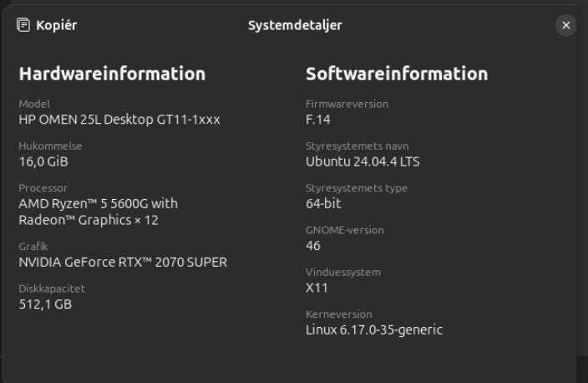
Task: Click the 16,0 GiB memory value
Action: click(x=43, y=161)
